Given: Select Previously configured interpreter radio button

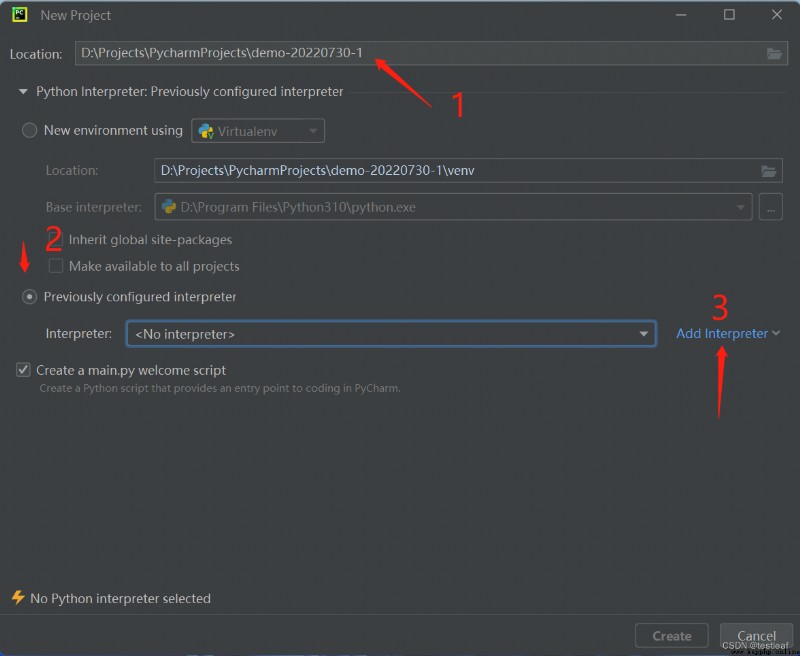Looking at the screenshot, I should 29,297.
